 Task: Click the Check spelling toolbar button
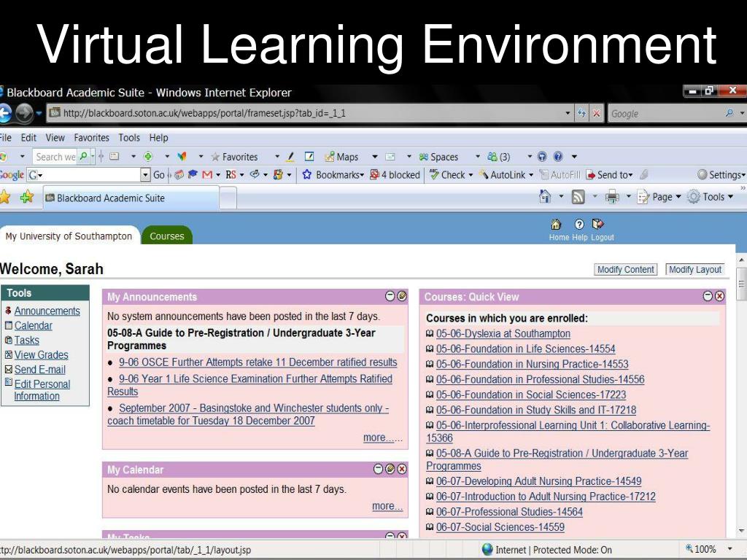click(x=447, y=175)
